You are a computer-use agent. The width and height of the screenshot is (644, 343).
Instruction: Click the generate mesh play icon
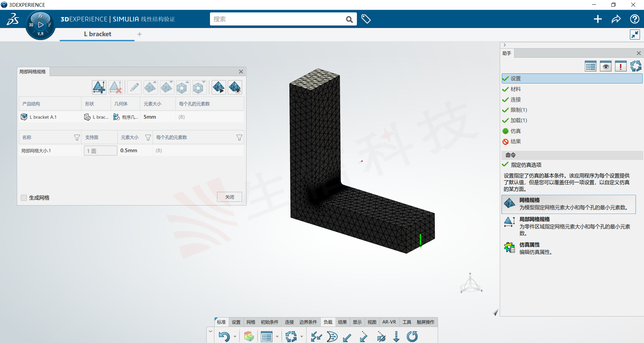(219, 88)
